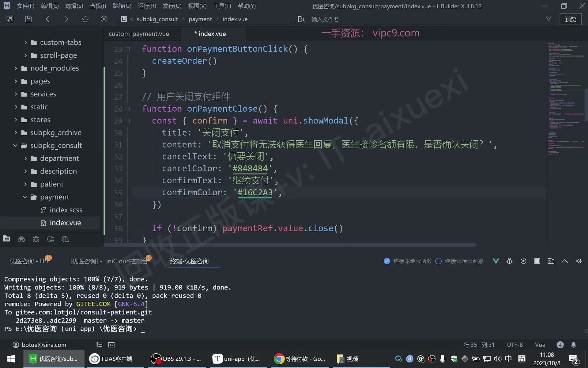This screenshot has width=588, height=368.
Task: Click the run play icon in toolbar
Action: coord(104,19)
